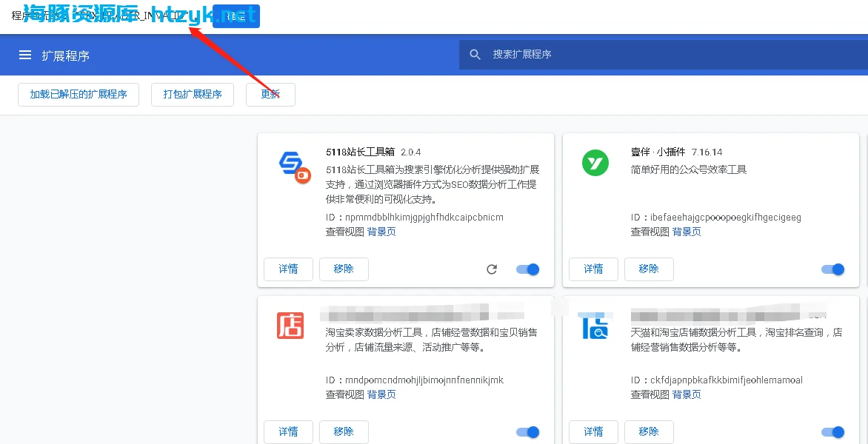Click ID npmmdbblhkimjgpjghfhdkcaipcbnicm text
Viewport: 868px width, 444px height.
415,218
